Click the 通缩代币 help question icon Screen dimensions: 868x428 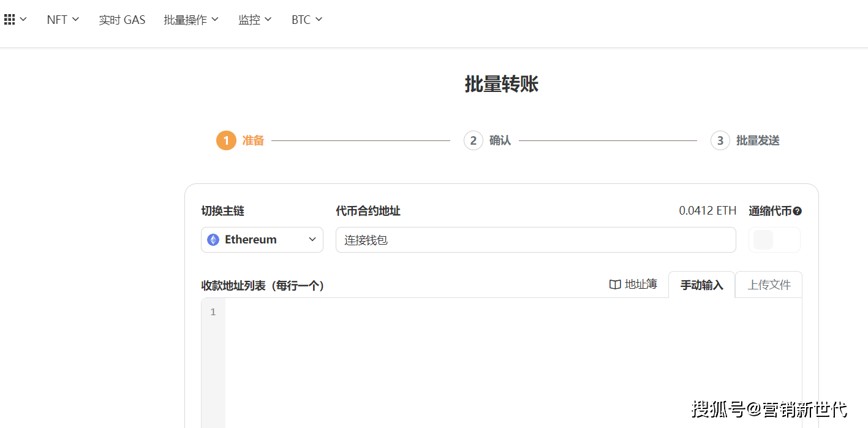coord(797,212)
